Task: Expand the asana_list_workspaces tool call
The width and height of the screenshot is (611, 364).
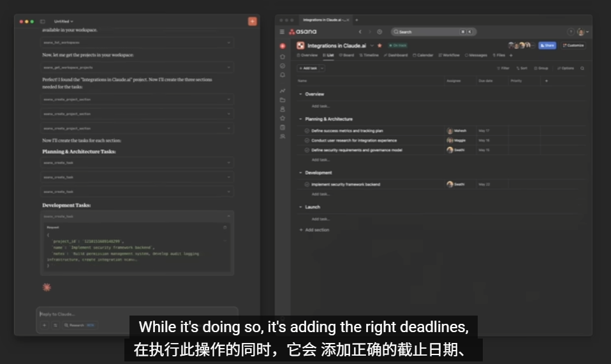Action: (x=136, y=43)
